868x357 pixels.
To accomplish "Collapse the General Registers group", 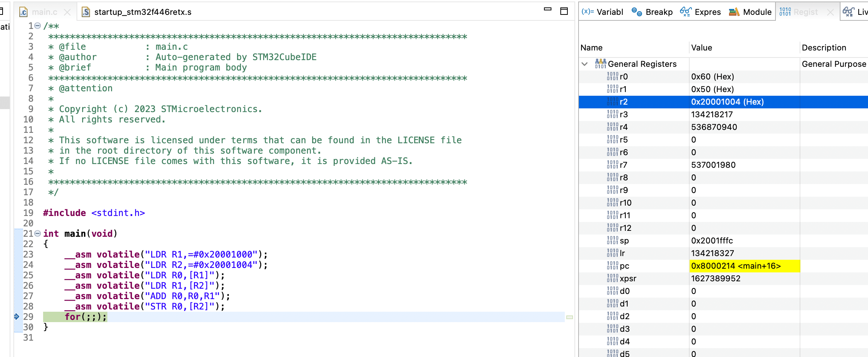I will (584, 64).
